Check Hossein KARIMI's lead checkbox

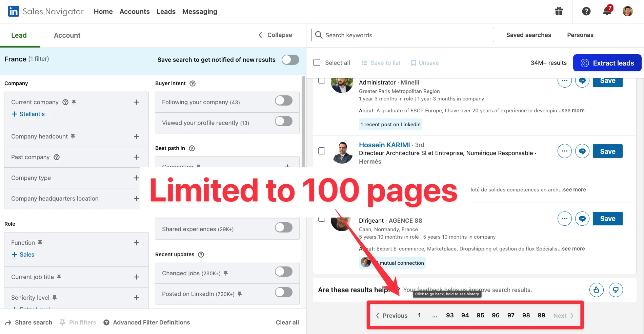click(322, 151)
